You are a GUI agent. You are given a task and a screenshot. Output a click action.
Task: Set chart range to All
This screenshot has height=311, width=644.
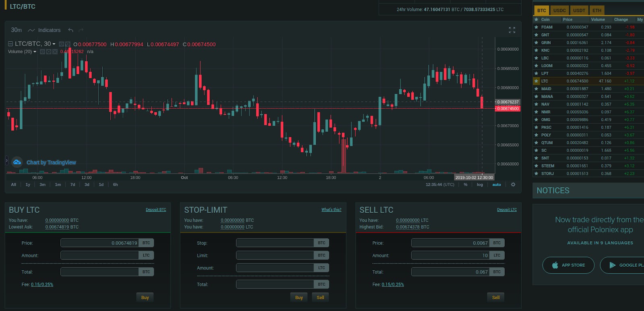click(14, 185)
